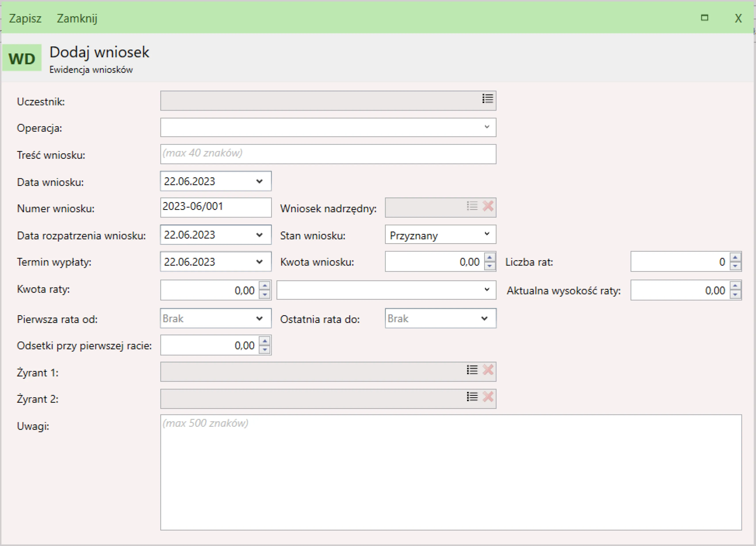Click the Uczestnik field
756x546 pixels.
click(328, 101)
